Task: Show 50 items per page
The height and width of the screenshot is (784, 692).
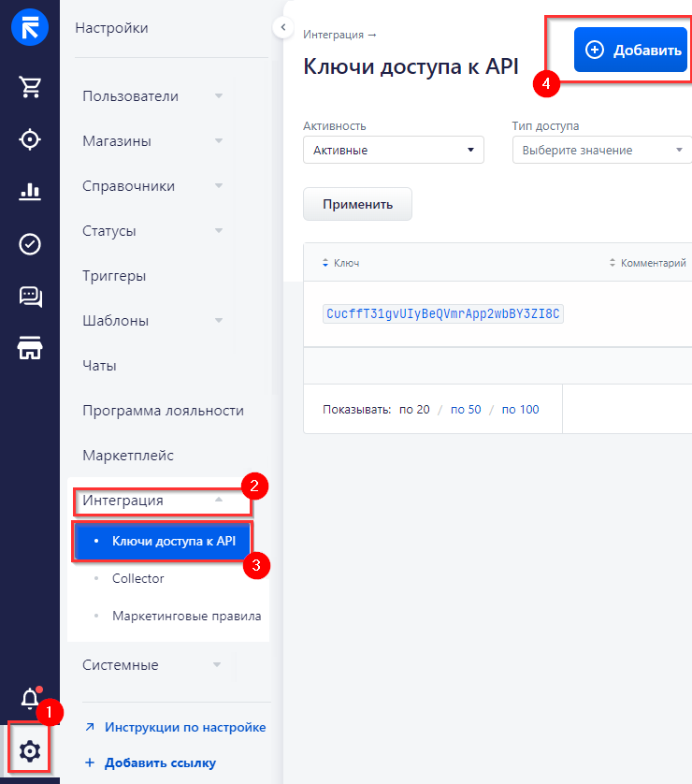Action: click(465, 410)
